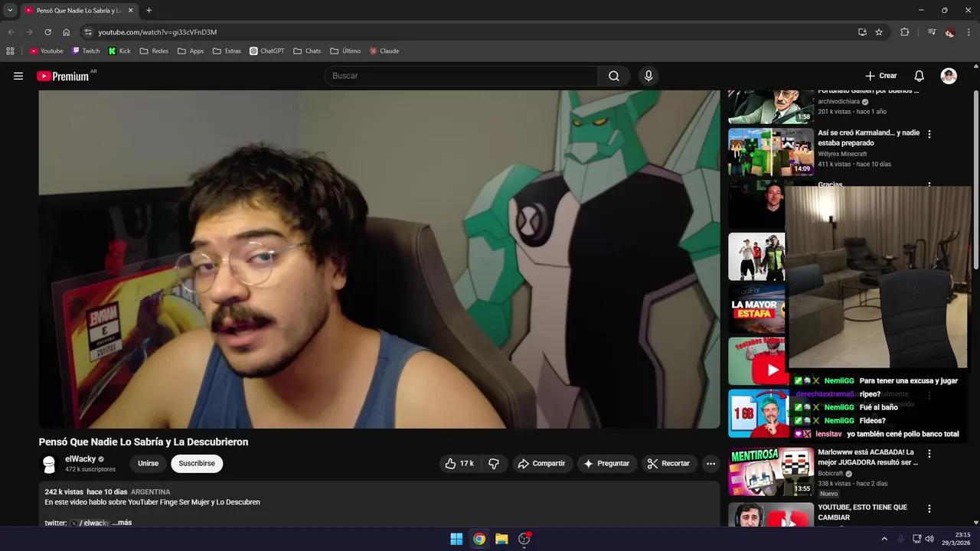Click the Compartir button
The image size is (980, 551).
(541, 463)
